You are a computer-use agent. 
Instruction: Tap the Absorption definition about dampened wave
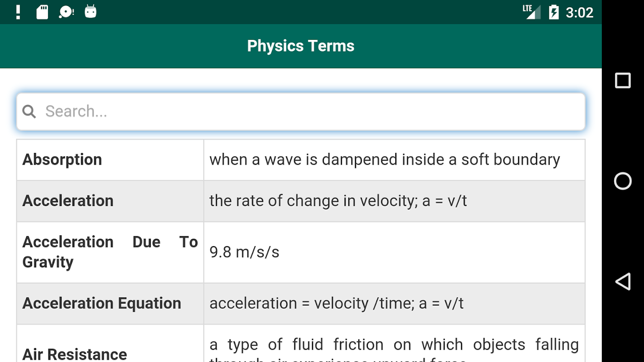(x=384, y=160)
